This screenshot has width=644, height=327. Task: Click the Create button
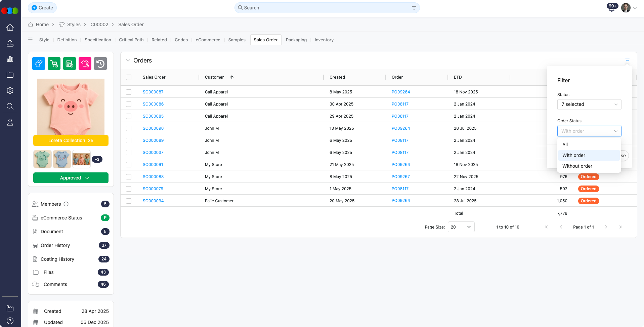pyautogui.click(x=42, y=8)
